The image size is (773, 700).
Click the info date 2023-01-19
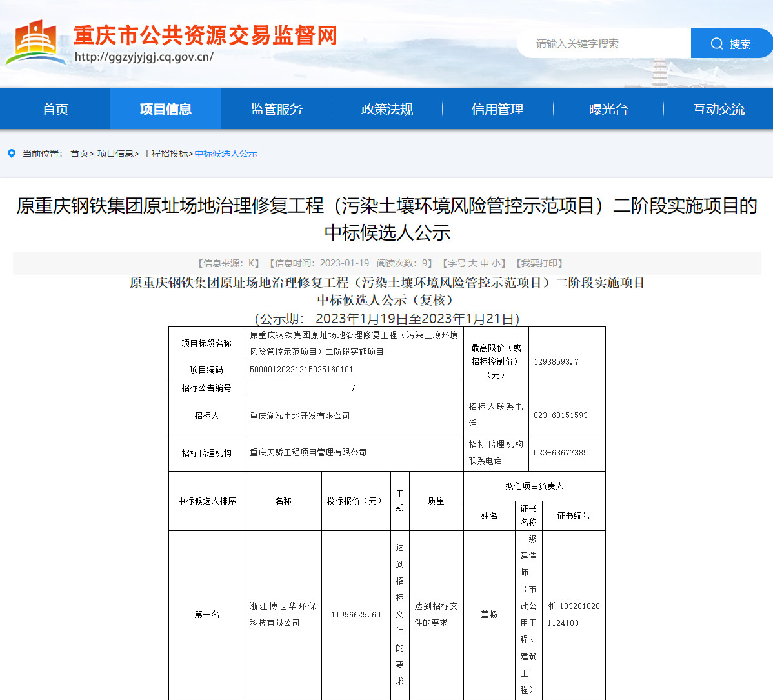point(345,264)
